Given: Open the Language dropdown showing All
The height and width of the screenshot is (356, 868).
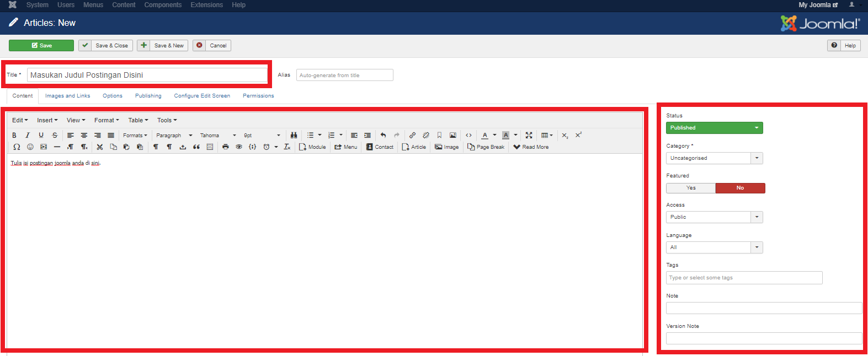Looking at the screenshot, I should pyautogui.click(x=715, y=247).
